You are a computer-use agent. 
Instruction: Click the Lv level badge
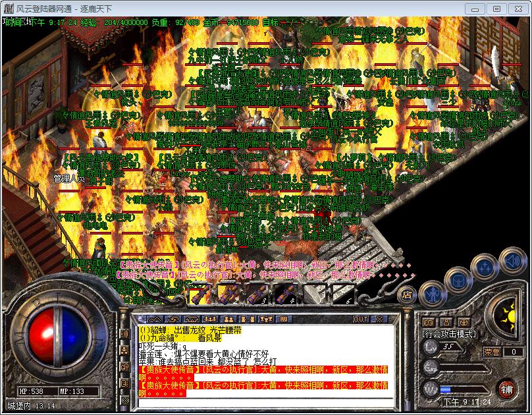pos(431,346)
